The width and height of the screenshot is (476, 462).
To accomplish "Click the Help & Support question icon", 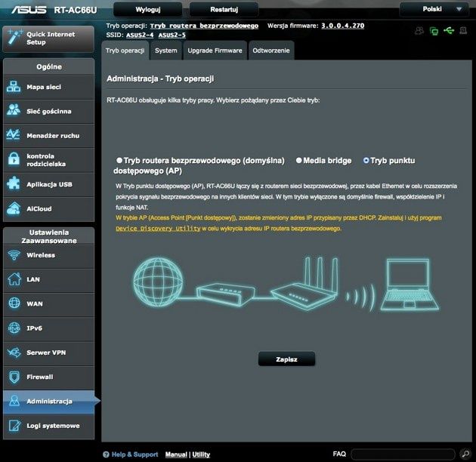I will click(x=106, y=454).
